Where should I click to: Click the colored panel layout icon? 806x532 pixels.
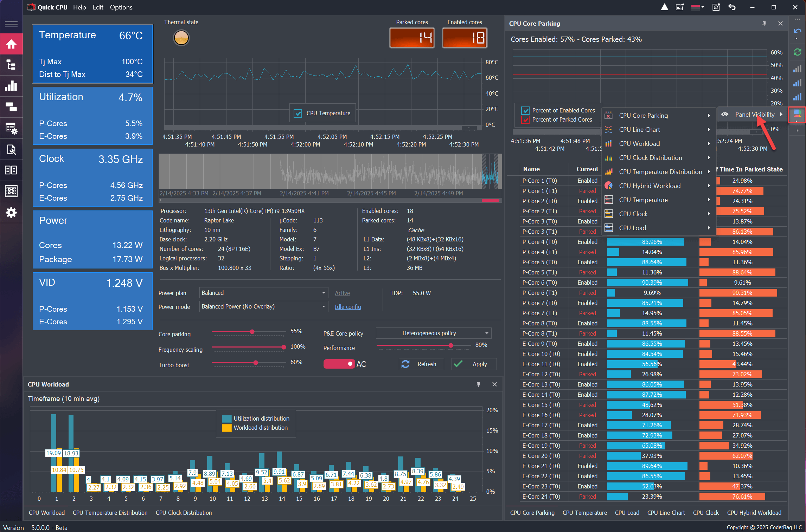coord(798,113)
